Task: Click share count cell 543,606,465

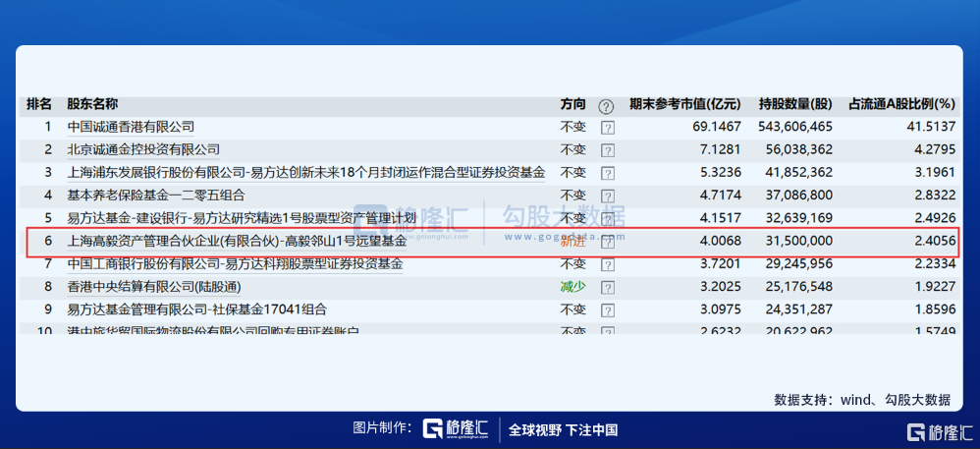Action: [x=795, y=127]
